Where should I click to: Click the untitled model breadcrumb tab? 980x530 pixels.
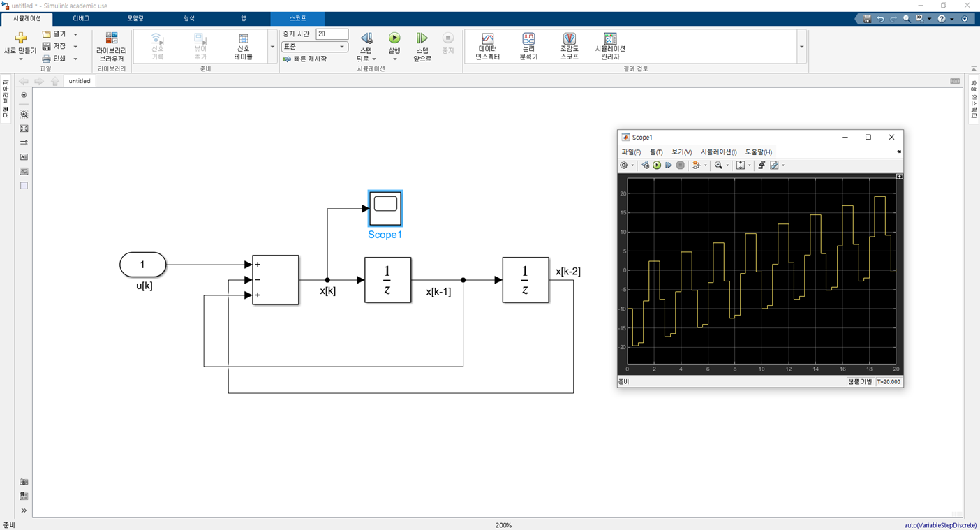(x=80, y=81)
